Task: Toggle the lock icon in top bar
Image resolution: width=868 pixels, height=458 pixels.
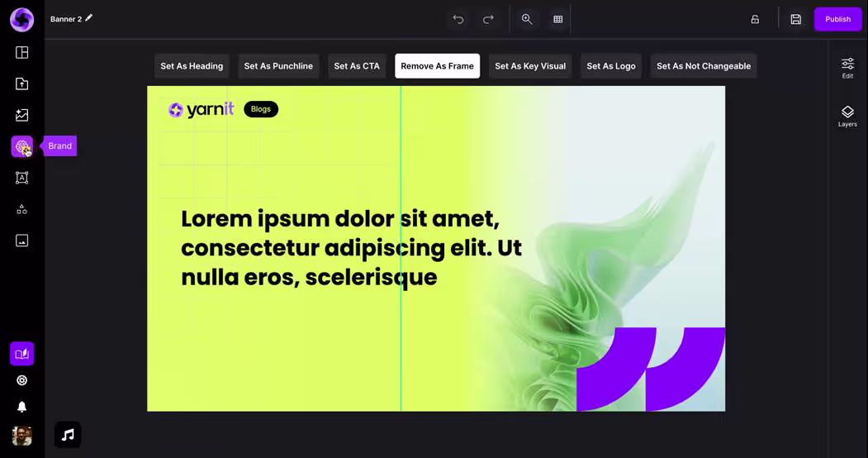Action: [755, 19]
